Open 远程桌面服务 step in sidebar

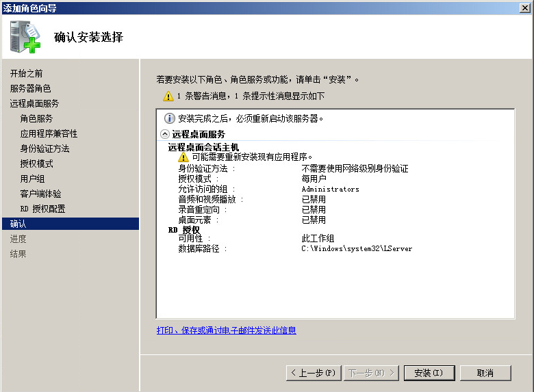34,103
